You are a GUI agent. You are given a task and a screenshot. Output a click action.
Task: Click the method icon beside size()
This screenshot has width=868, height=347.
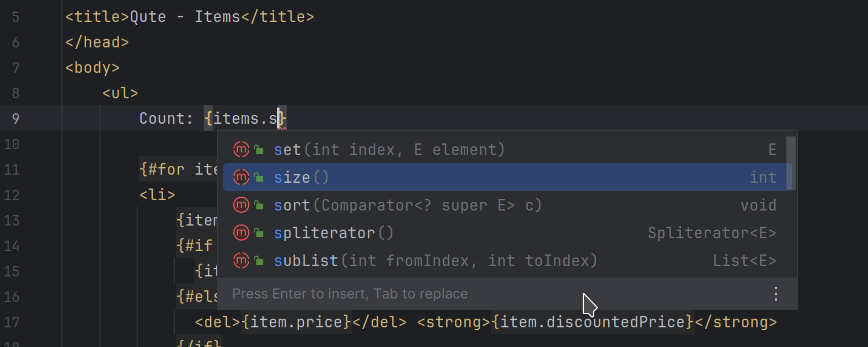[241, 178]
